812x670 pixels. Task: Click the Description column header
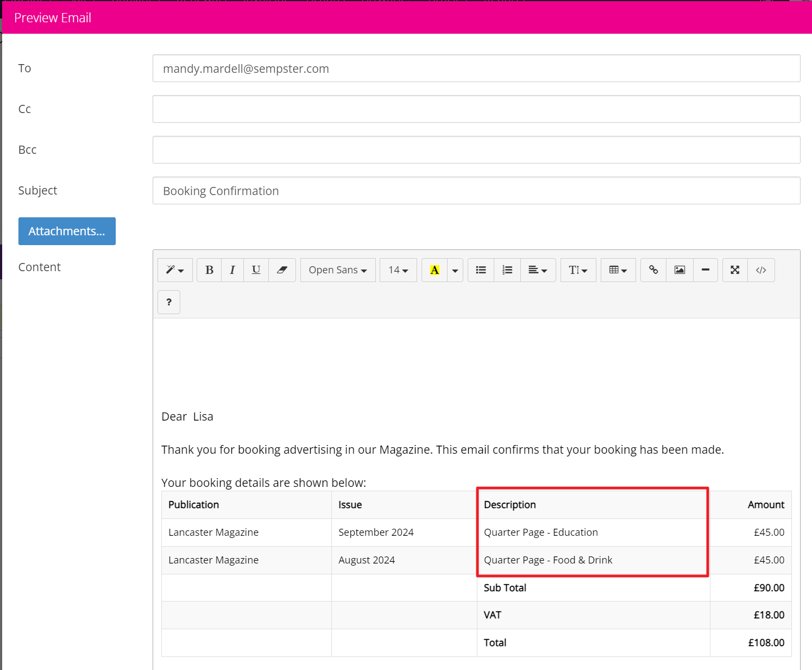594,505
